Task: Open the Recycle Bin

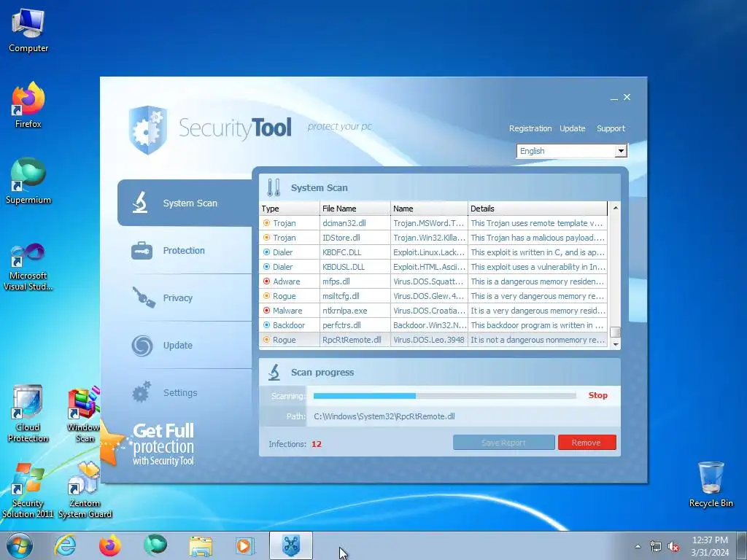Action: [x=711, y=485]
